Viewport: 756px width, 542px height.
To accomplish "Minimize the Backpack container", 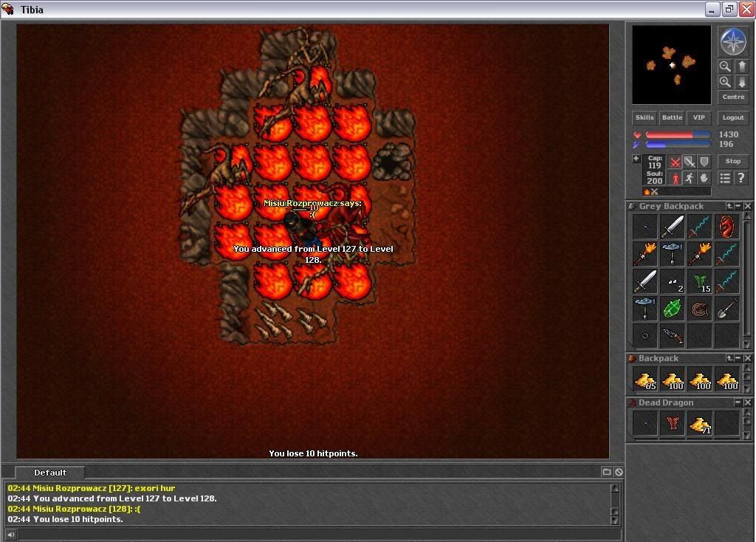I will tap(738, 358).
